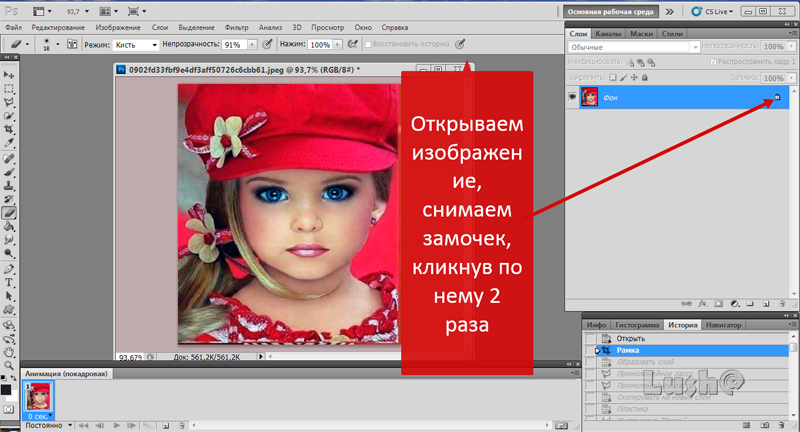800x432 pixels.
Task: Select the Custom Shape tool
Action: click(9, 310)
